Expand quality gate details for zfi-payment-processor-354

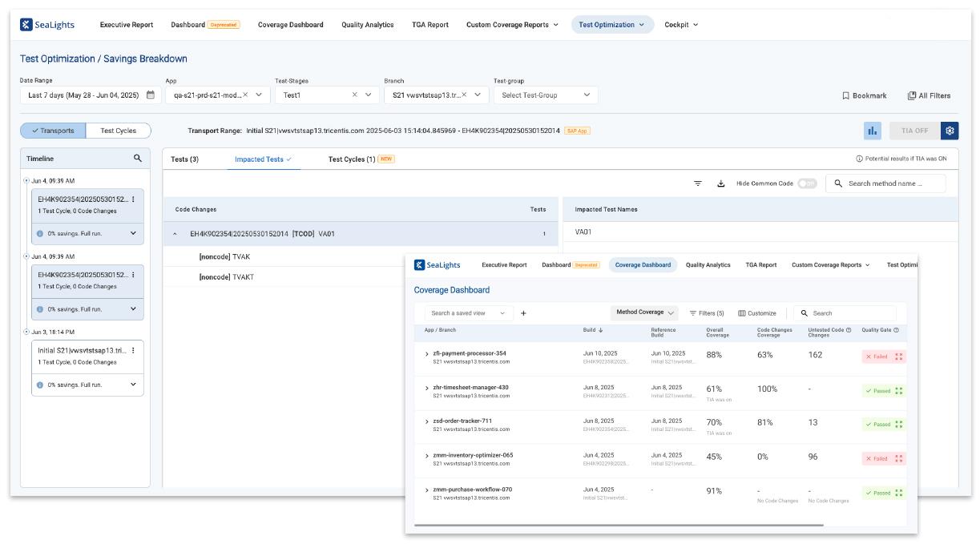(x=898, y=357)
